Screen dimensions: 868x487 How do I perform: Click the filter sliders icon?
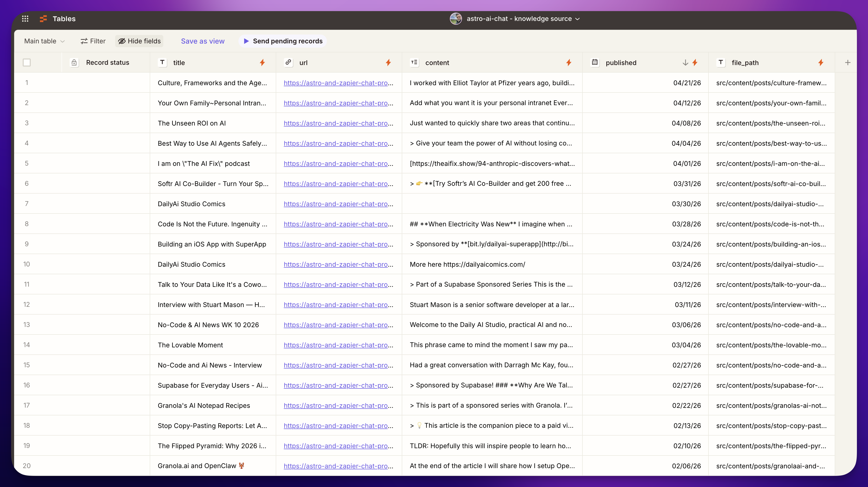pos(84,41)
